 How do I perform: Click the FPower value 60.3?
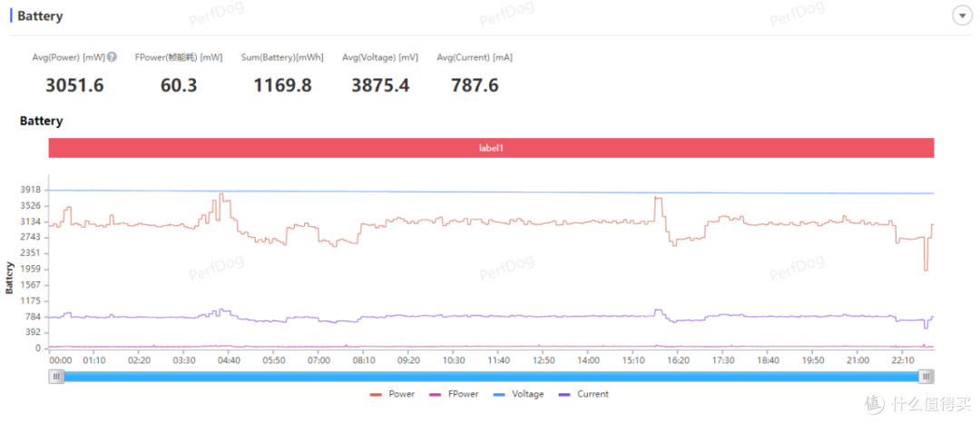click(179, 85)
